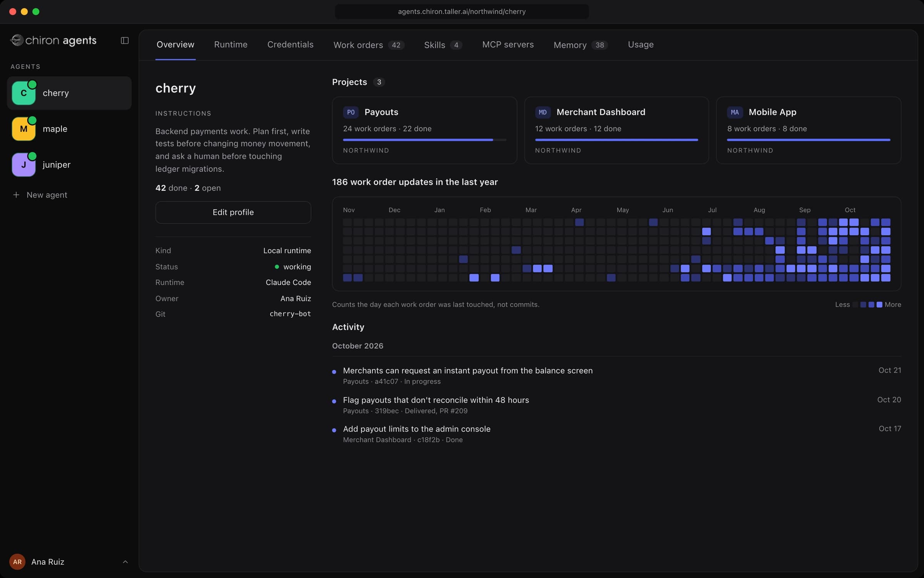924x578 pixels.
Task: Open the Mobile App project card
Action: 808,130
